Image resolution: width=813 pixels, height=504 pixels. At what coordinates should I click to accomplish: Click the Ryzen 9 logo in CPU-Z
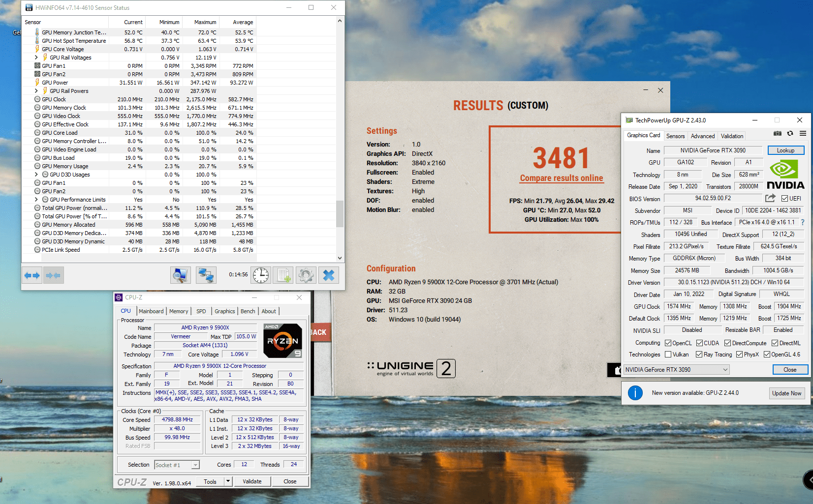point(282,340)
